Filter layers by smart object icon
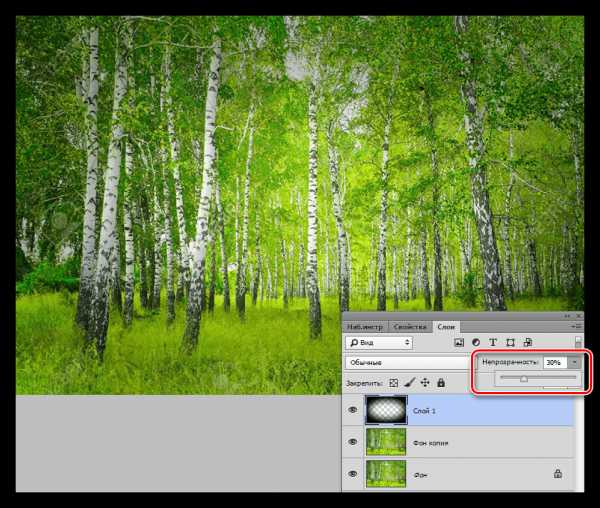 (528, 343)
